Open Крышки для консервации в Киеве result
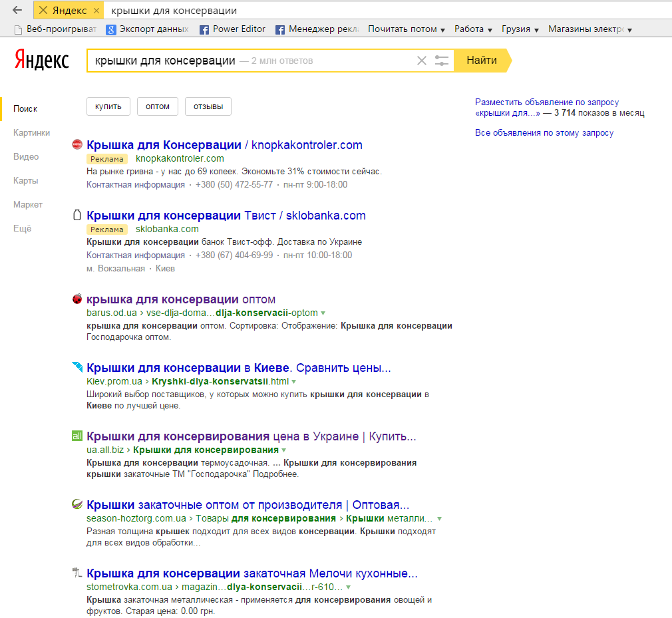This screenshot has height=618, width=672. point(238,368)
